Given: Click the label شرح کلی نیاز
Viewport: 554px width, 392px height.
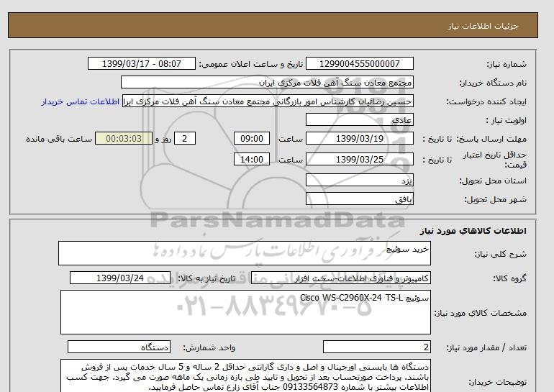Looking at the screenshot, I should [x=500, y=254].
